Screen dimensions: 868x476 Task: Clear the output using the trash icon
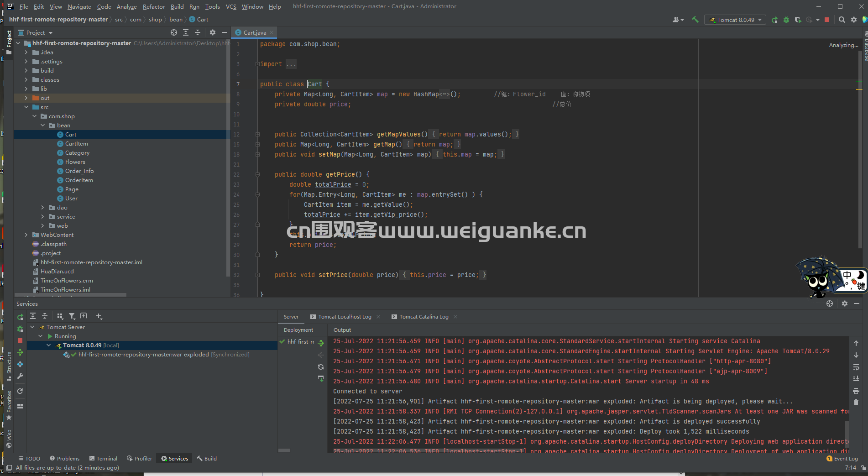click(856, 403)
